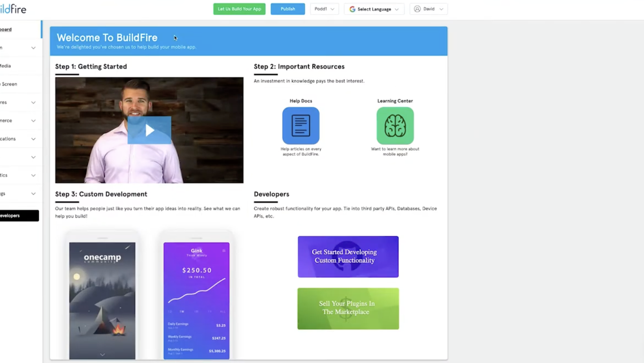Screen dimensions: 644x363
Task: Click the BuildFire logo in the header
Action: tap(13, 9)
